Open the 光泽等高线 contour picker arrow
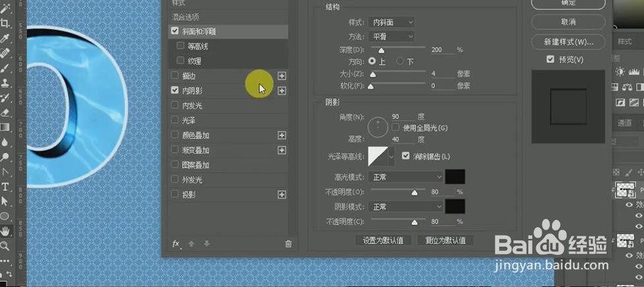This screenshot has height=287, width=644. (392, 157)
